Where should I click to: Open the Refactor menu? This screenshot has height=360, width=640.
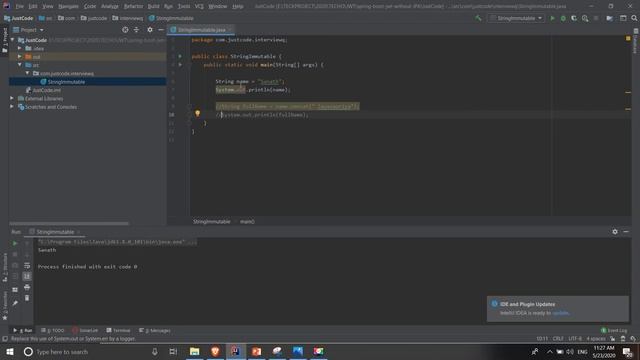tap(133, 6)
